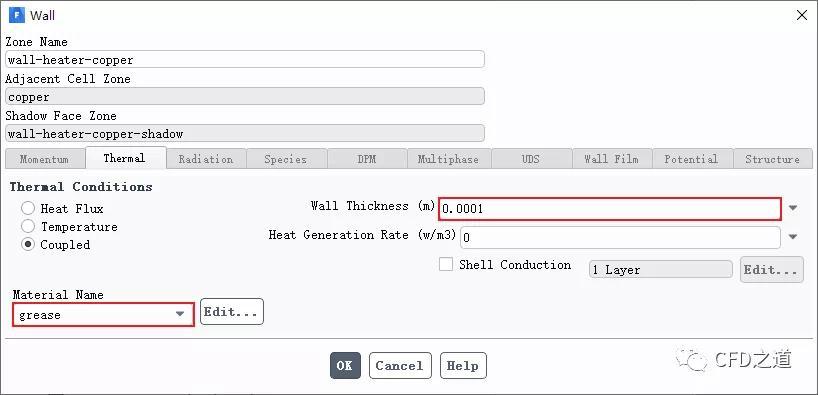
Task: Switch to the Momentum tab
Action: (x=44, y=159)
